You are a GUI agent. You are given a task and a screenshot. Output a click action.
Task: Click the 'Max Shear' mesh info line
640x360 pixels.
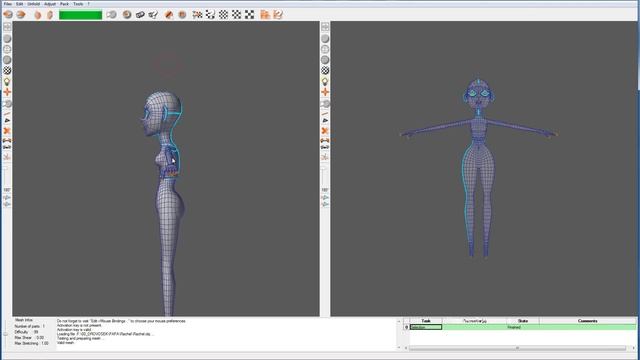29,338
